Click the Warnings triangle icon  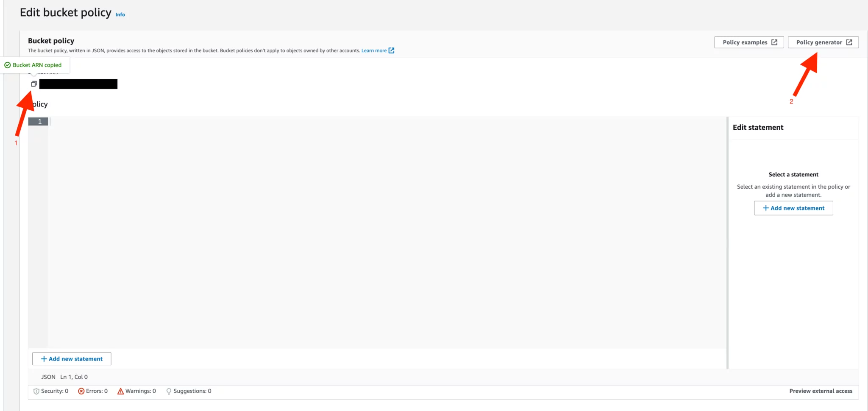tap(120, 391)
